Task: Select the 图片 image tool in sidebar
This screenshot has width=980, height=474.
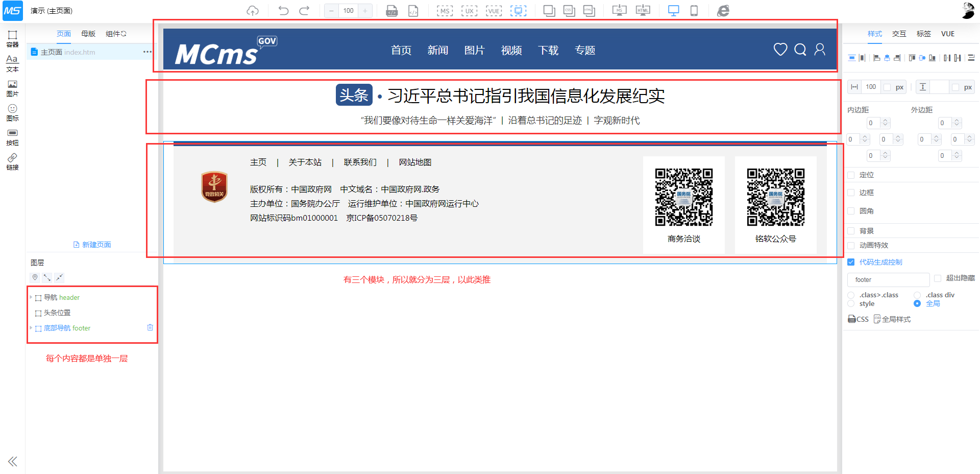Action: tap(12, 88)
